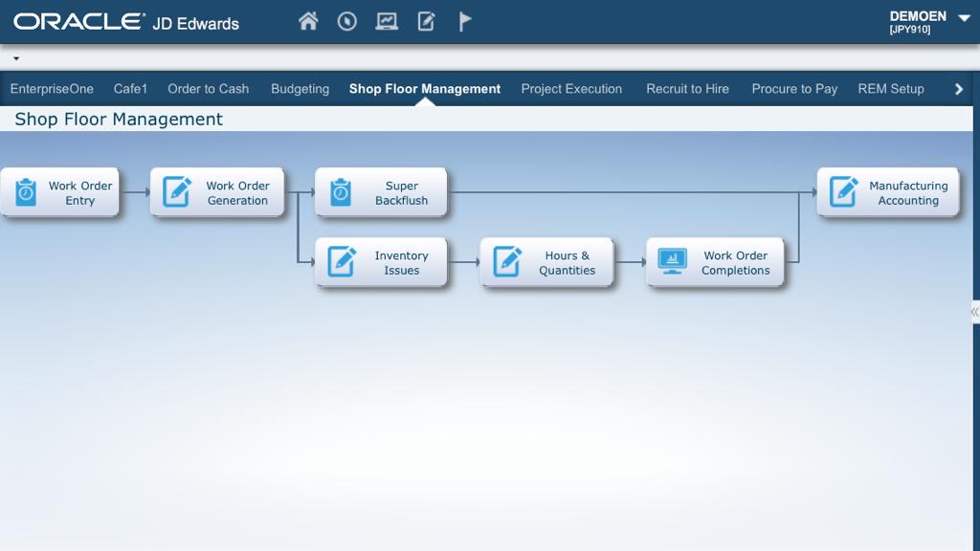Expand the small arrow below the logo
This screenshot has height=551, width=980.
16,58
